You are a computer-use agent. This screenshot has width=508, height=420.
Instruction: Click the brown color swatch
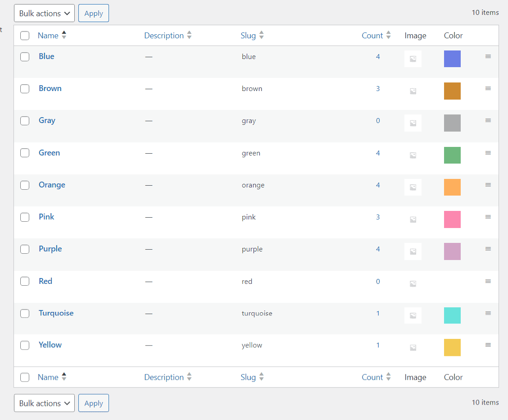[x=452, y=91]
